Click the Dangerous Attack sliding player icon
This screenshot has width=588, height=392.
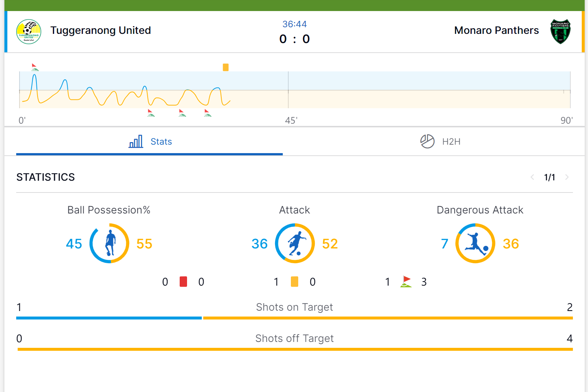[476, 243]
